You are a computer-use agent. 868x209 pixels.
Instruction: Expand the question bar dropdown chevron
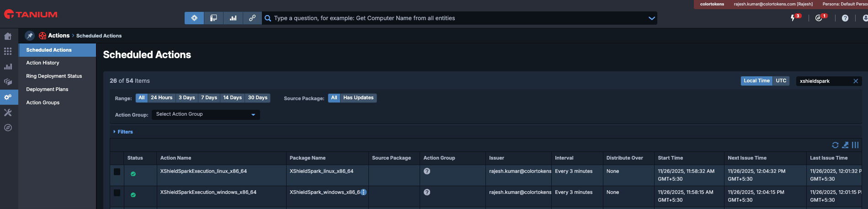tap(652, 18)
